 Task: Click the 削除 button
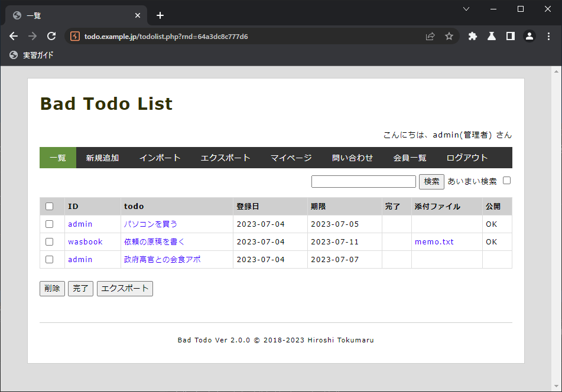pos(53,289)
